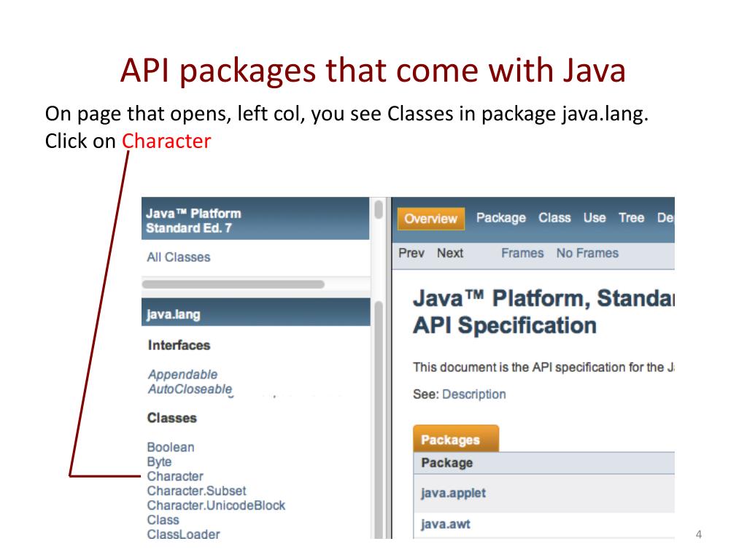Select the Packages tab in the table
The height and width of the screenshot is (560, 747).
(456, 439)
